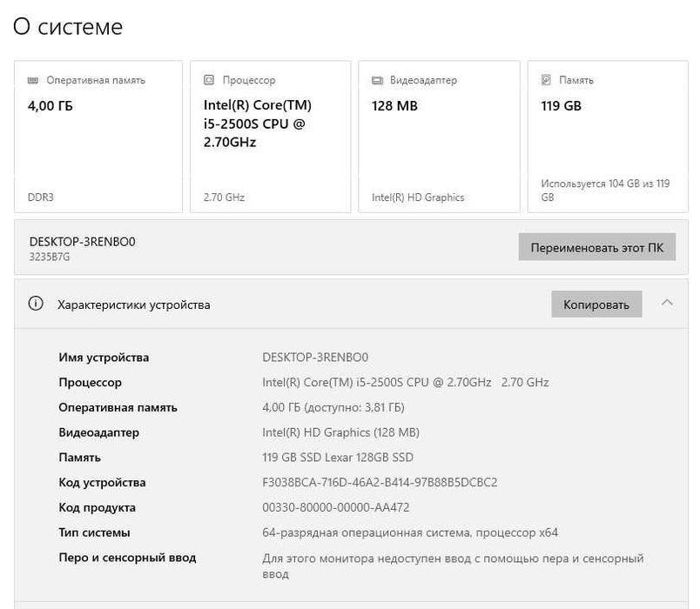Click the О системе page heading
This screenshot has height=609, width=700.
(68, 27)
